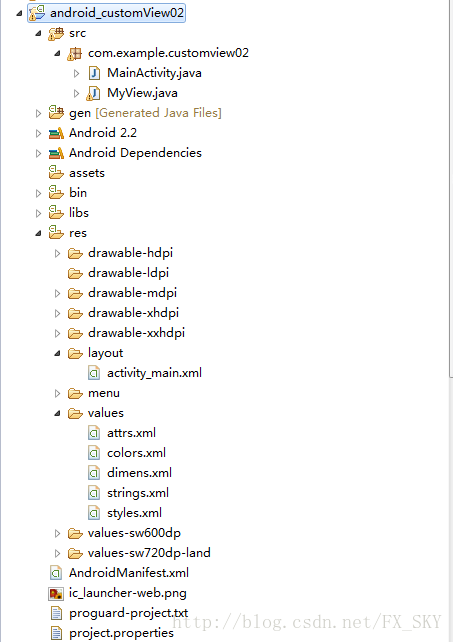
Task: Click the menu folder icon
Action: 75,393
